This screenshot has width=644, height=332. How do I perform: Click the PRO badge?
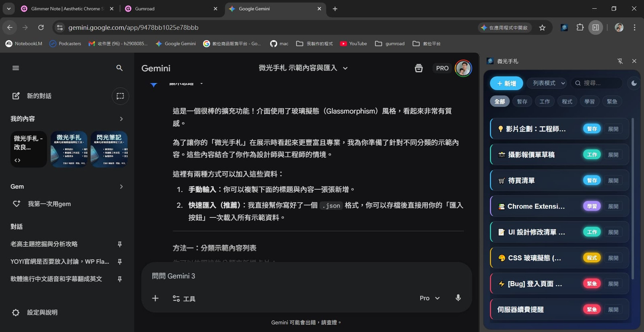pos(442,68)
